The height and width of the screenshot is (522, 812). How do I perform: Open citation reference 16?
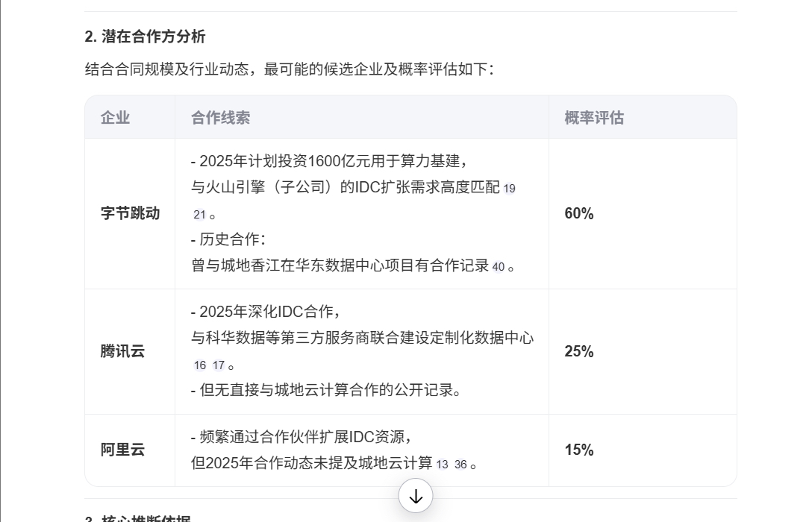(200, 365)
